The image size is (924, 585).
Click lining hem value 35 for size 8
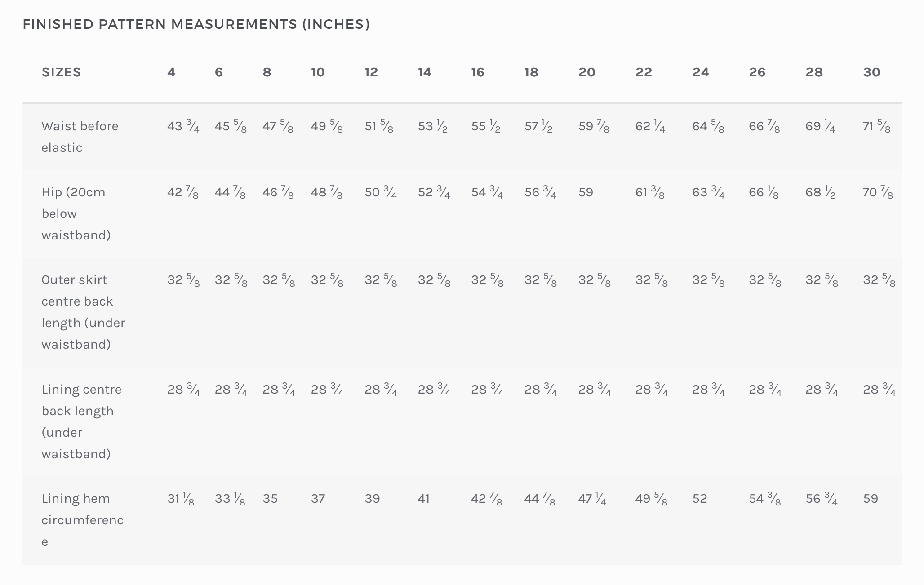click(270, 499)
